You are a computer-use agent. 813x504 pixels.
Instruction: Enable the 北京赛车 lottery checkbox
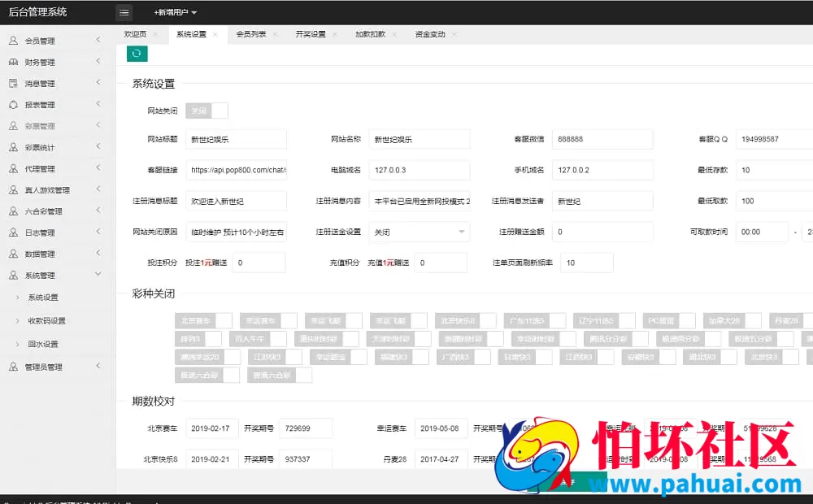click(x=202, y=319)
